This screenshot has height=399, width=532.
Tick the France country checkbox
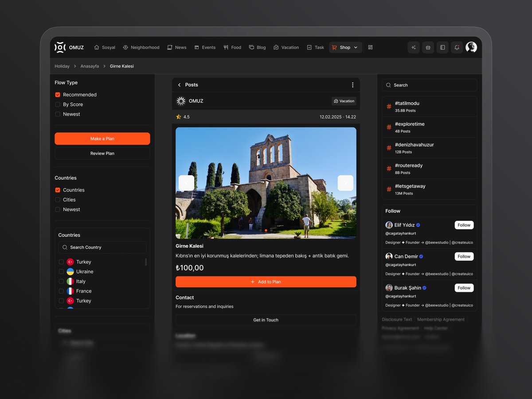[61, 291]
